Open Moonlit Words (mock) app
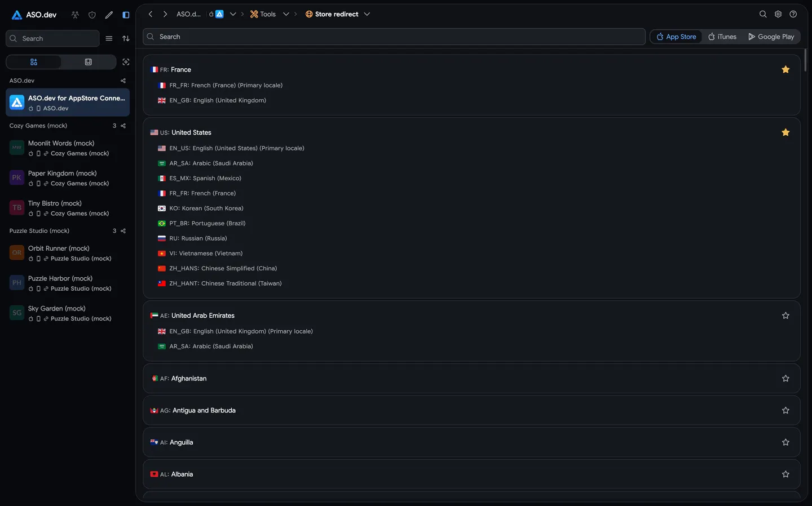The height and width of the screenshot is (506, 812). pos(68,148)
